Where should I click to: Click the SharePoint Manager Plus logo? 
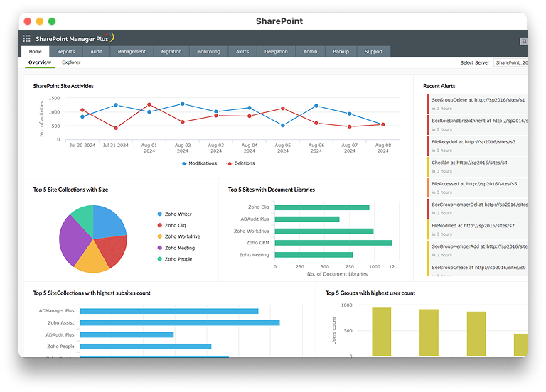75,38
